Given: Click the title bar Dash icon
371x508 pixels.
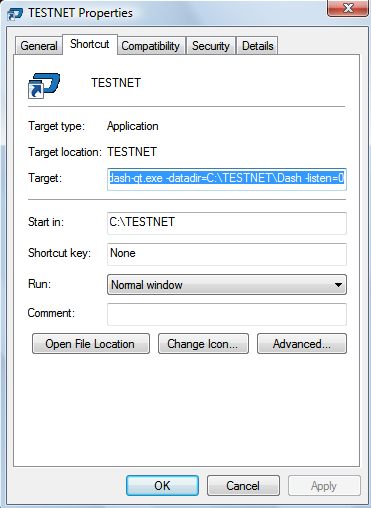Looking at the screenshot, I should (15, 14).
